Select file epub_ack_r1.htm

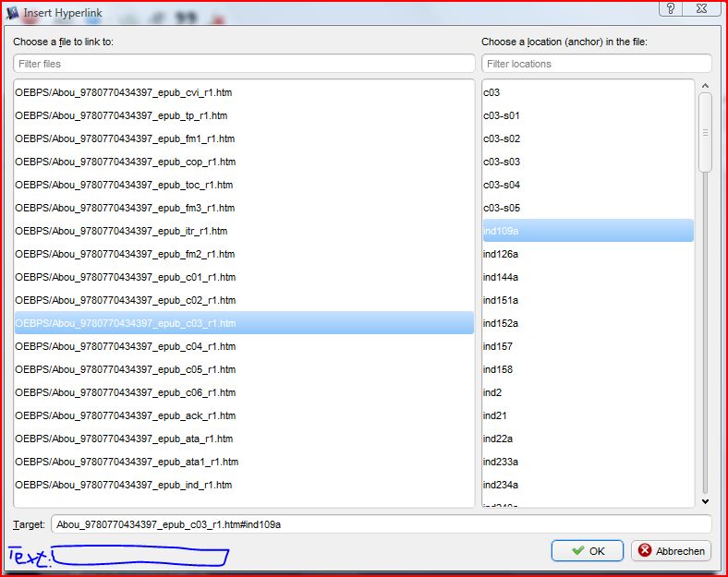point(244,415)
